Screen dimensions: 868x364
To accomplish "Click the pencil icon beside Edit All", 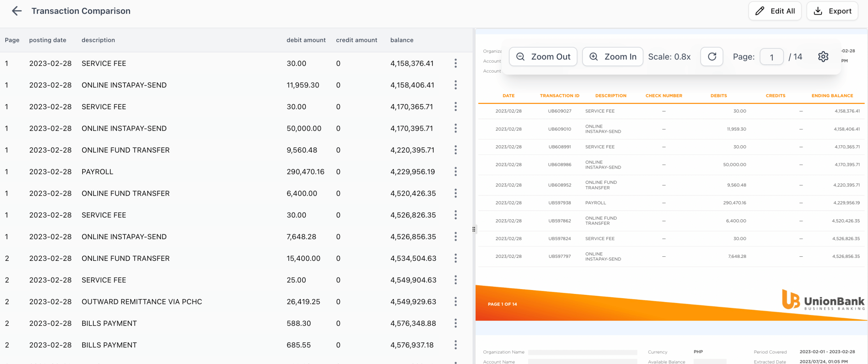I will coord(759,11).
